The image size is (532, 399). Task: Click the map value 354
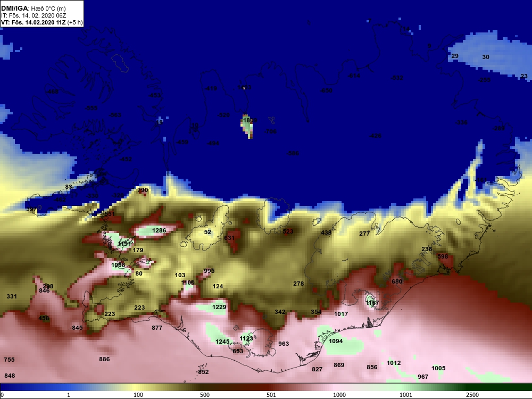(x=316, y=312)
